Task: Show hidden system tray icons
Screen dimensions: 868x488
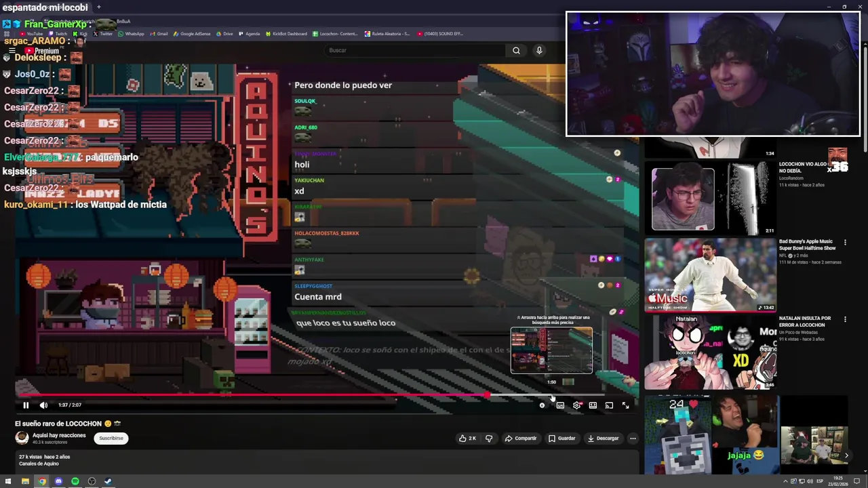Action: pyautogui.click(x=787, y=481)
